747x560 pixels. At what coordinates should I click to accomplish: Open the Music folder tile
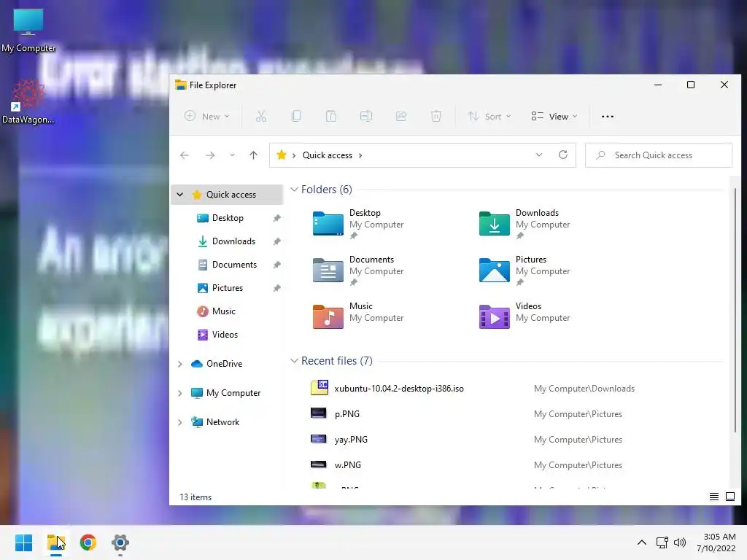click(x=358, y=316)
